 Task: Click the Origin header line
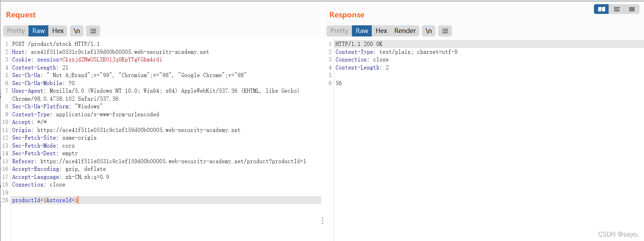click(x=126, y=130)
